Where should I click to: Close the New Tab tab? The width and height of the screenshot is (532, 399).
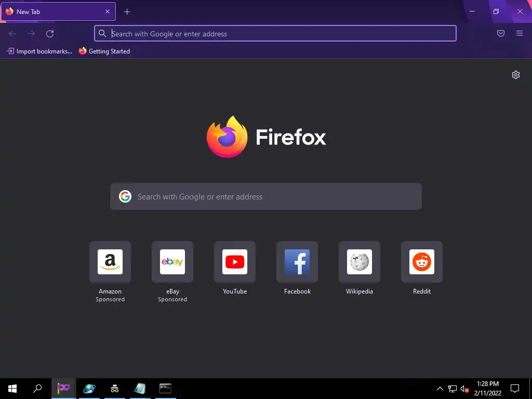point(108,11)
